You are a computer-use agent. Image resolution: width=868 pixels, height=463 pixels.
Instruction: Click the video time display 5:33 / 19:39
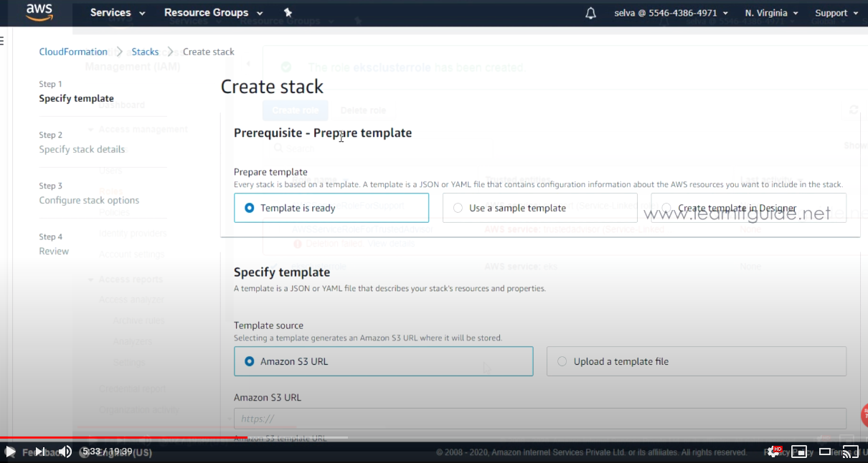click(106, 452)
